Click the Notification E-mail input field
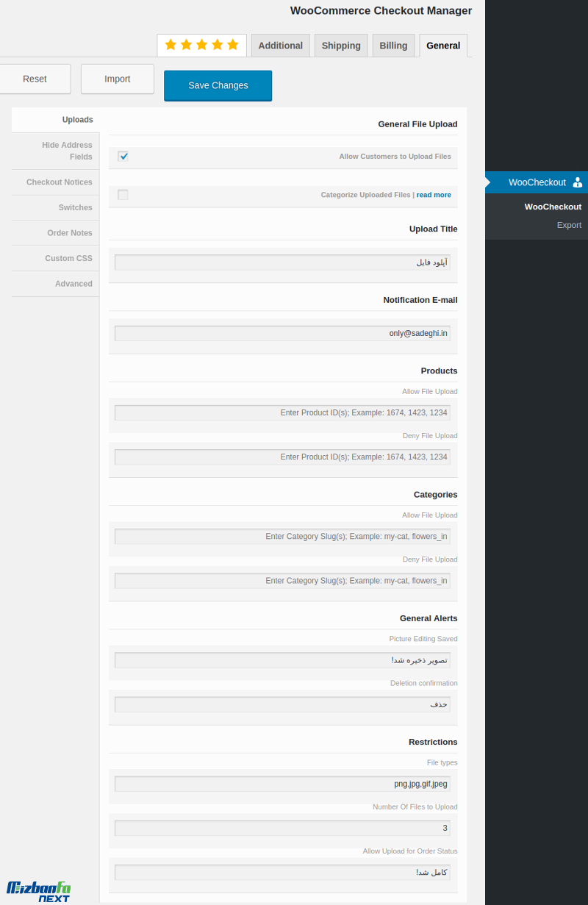 coord(282,333)
